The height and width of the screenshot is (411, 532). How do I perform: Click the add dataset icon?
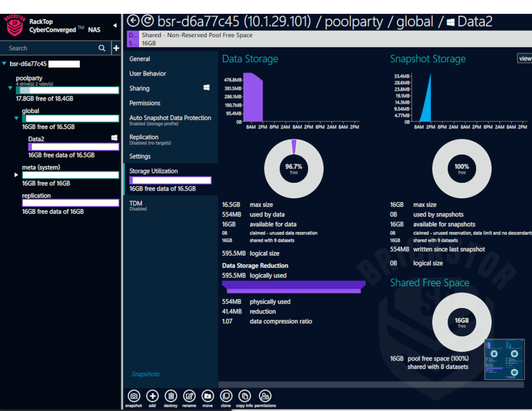152,397
